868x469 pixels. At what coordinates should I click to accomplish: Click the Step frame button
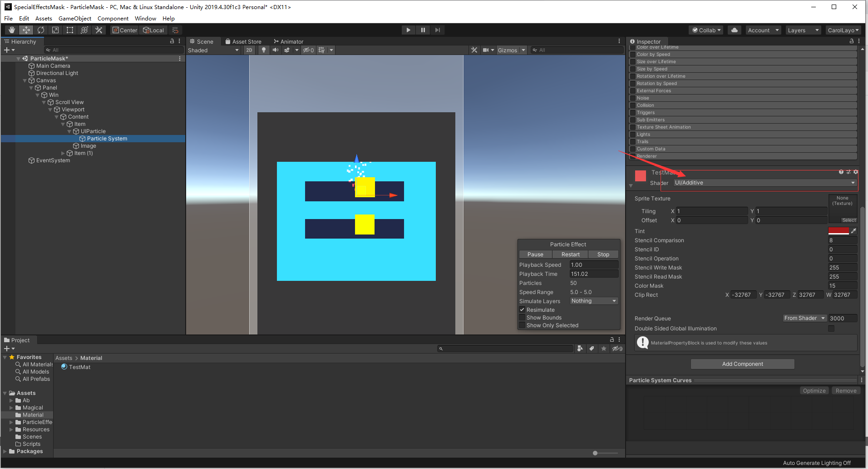[x=438, y=30]
